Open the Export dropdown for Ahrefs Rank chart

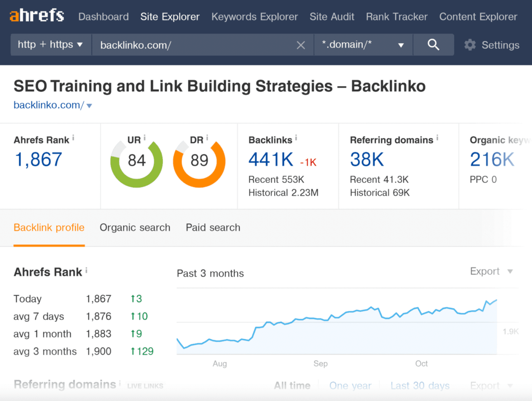(491, 271)
